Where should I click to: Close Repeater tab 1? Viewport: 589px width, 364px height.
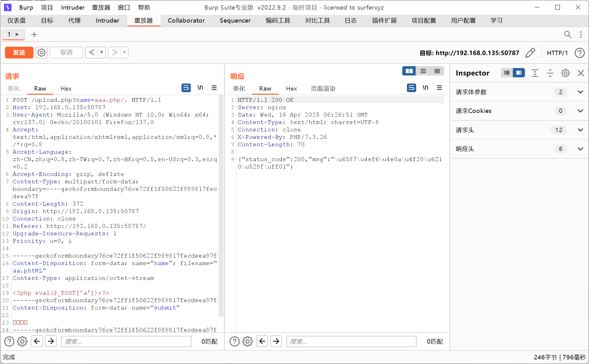click(17, 34)
